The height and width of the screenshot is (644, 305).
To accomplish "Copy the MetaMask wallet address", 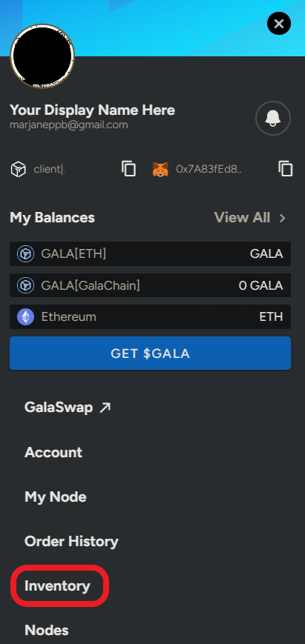I will (x=286, y=169).
